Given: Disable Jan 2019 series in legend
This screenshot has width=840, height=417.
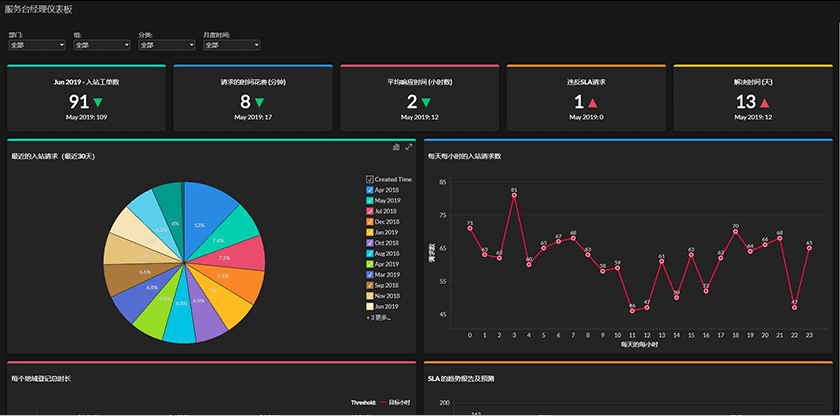Looking at the screenshot, I should [370, 232].
